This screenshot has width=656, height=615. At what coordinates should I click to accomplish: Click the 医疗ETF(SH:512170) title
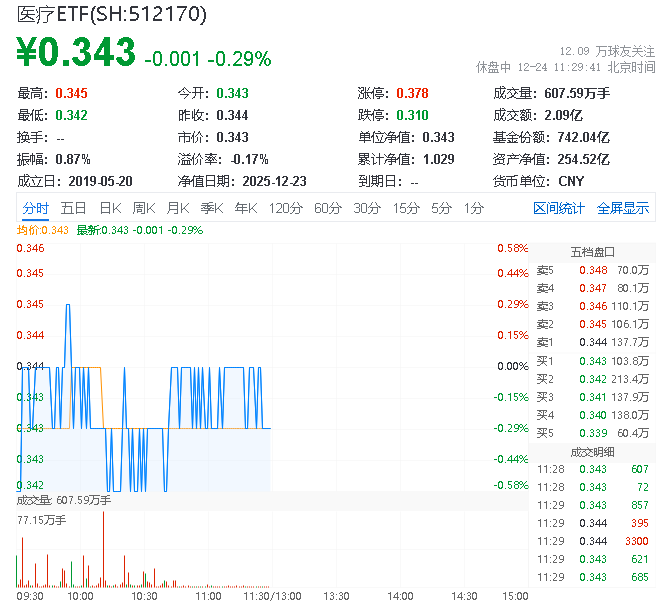[112, 14]
